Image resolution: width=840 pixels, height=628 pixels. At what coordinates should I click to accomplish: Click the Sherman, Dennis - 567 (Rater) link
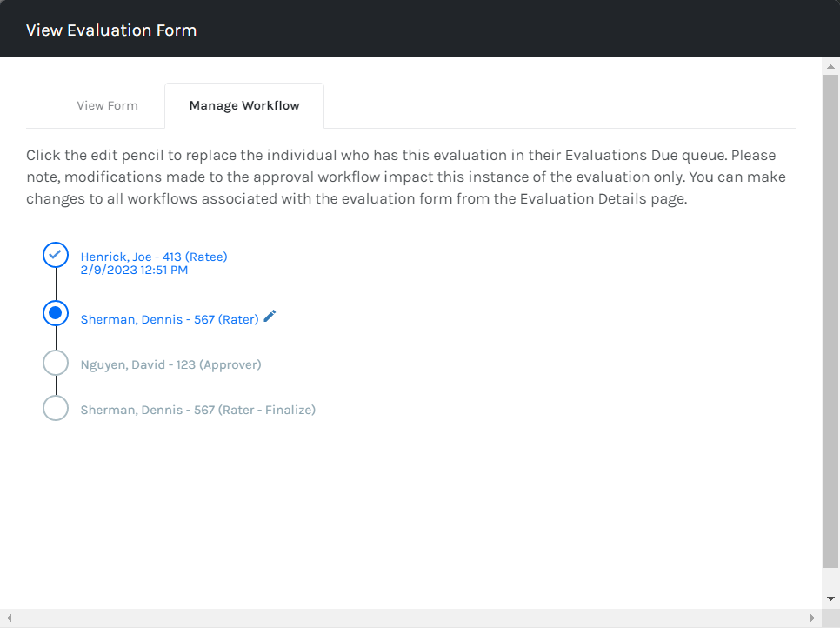[x=170, y=319]
